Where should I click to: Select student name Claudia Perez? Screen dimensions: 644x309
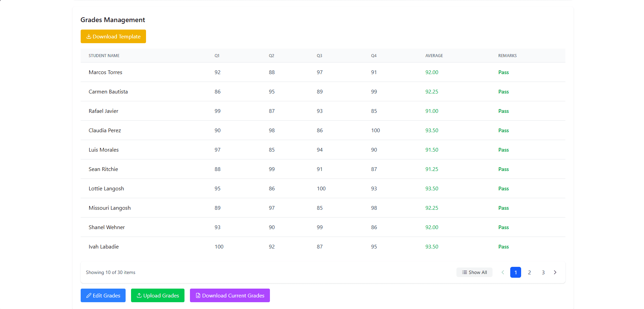tap(105, 131)
